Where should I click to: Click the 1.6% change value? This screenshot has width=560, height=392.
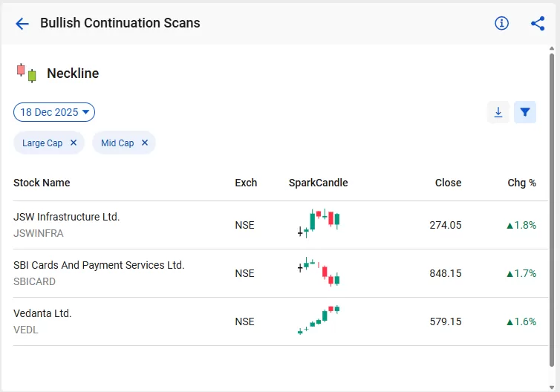pos(521,321)
